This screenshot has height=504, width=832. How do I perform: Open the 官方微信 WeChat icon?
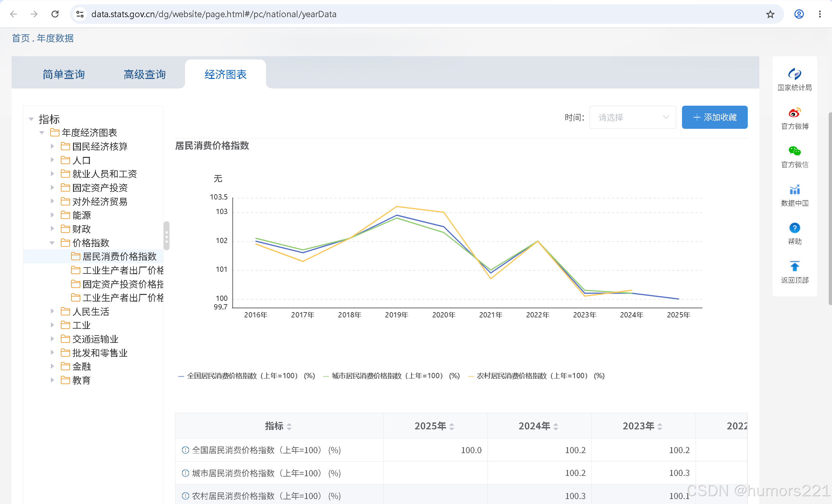point(795,151)
